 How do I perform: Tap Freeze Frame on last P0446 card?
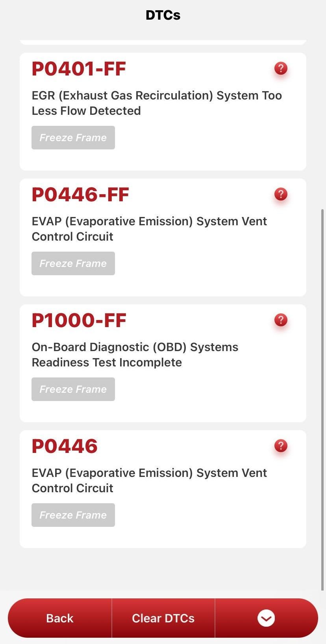tap(73, 515)
